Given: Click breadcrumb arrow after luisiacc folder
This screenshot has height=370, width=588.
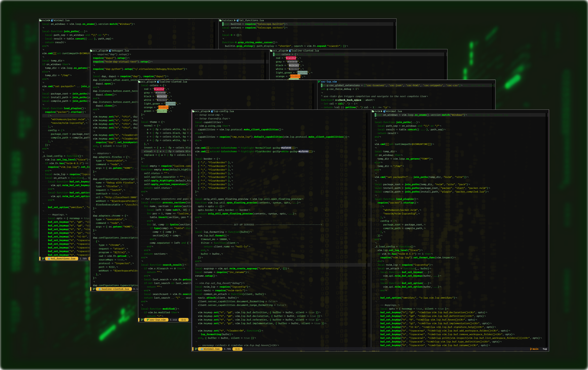Looking at the screenshot, I should pyautogui.click(x=235, y=20).
